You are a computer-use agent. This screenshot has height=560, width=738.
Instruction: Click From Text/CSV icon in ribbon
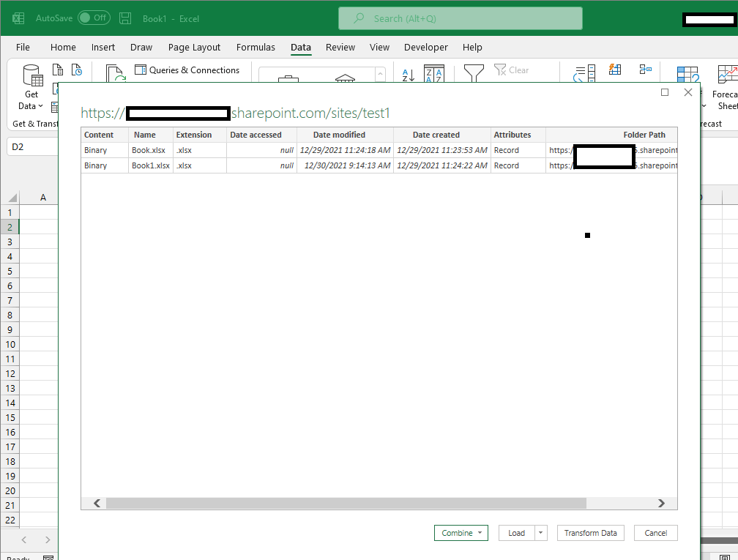click(58, 70)
